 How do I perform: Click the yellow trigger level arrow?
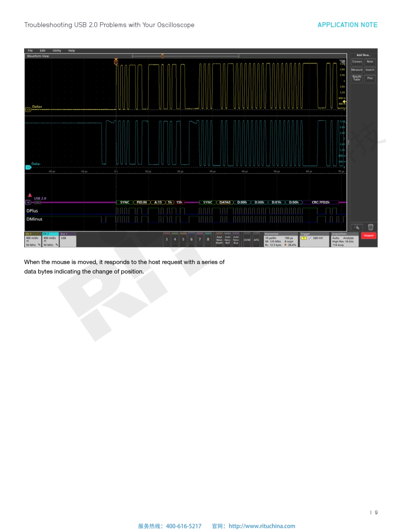(345, 103)
